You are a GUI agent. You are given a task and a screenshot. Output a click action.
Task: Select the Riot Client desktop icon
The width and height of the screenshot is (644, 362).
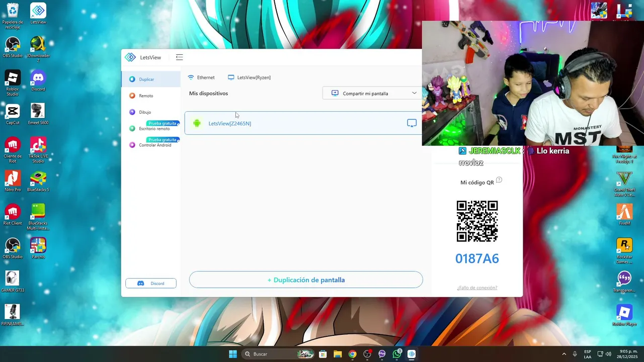(12, 215)
